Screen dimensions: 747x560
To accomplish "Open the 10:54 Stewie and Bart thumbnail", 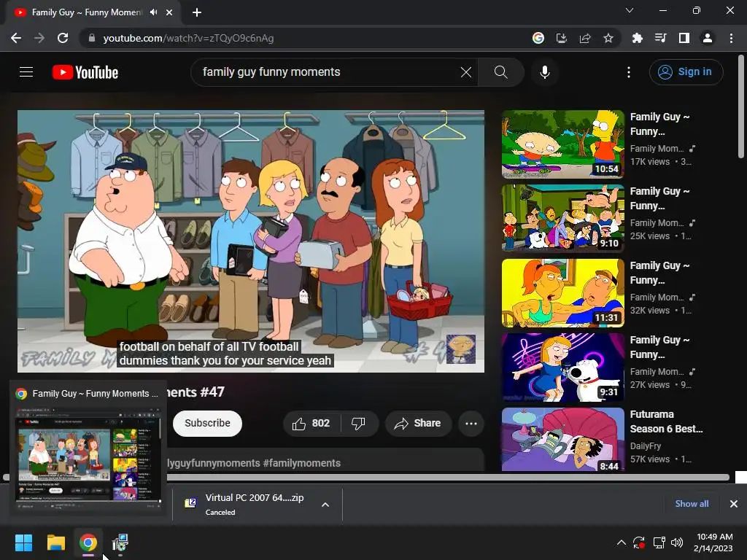I will (562, 144).
